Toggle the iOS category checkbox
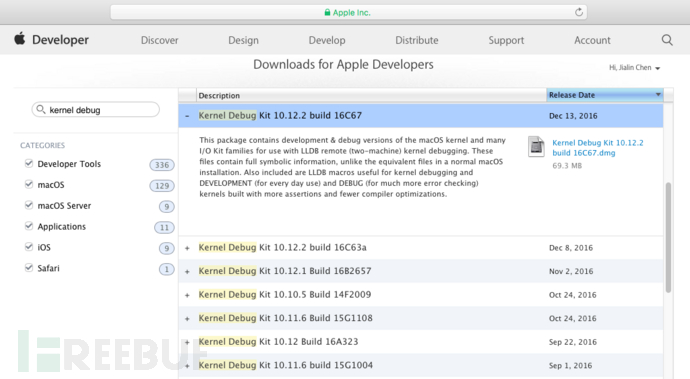Image resolution: width=690 pixels, height=379 pixels. tap(29, 247)
